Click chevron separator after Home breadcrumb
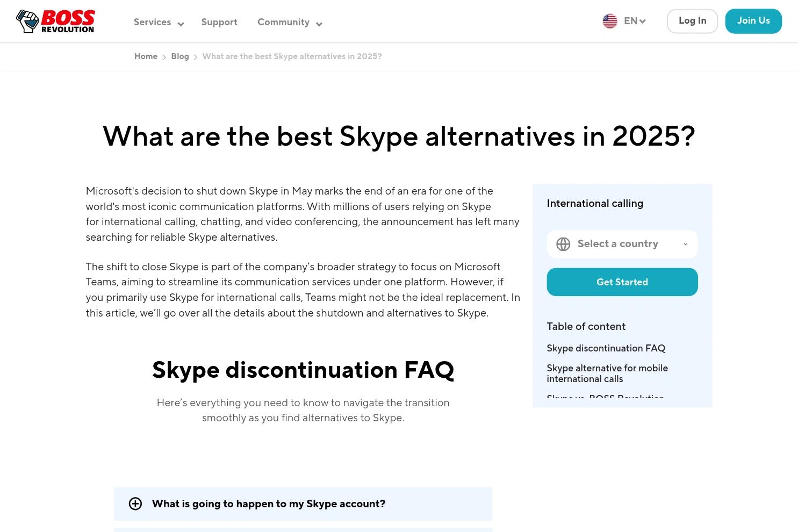The height and width of the screenshot is (532, 798). (164, 57)
